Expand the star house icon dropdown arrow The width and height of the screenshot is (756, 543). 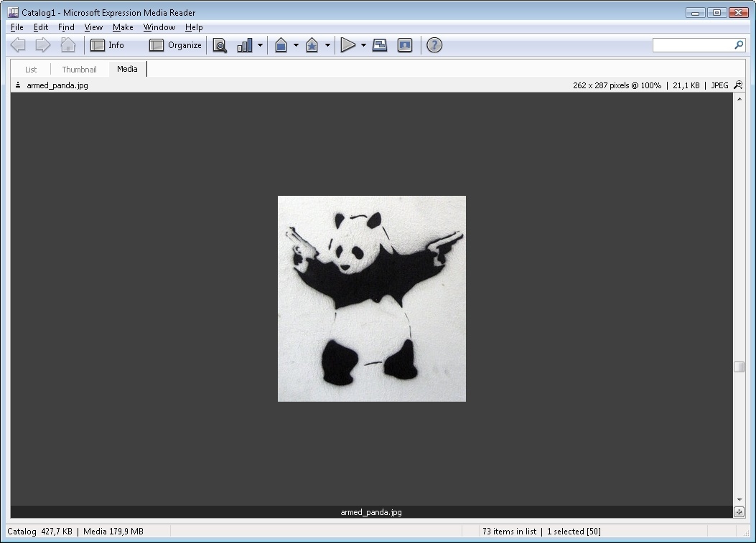coord(328,45)
